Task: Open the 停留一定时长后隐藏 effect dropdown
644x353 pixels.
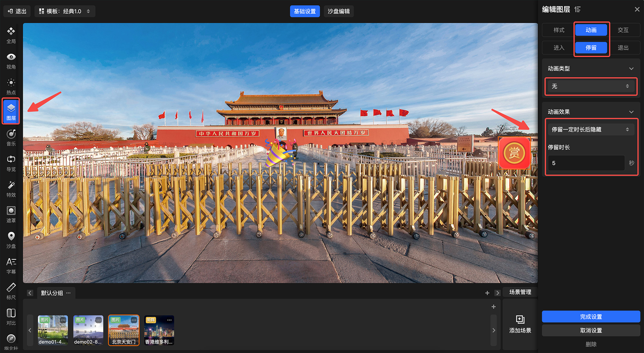Action: (x=591, y=130)
